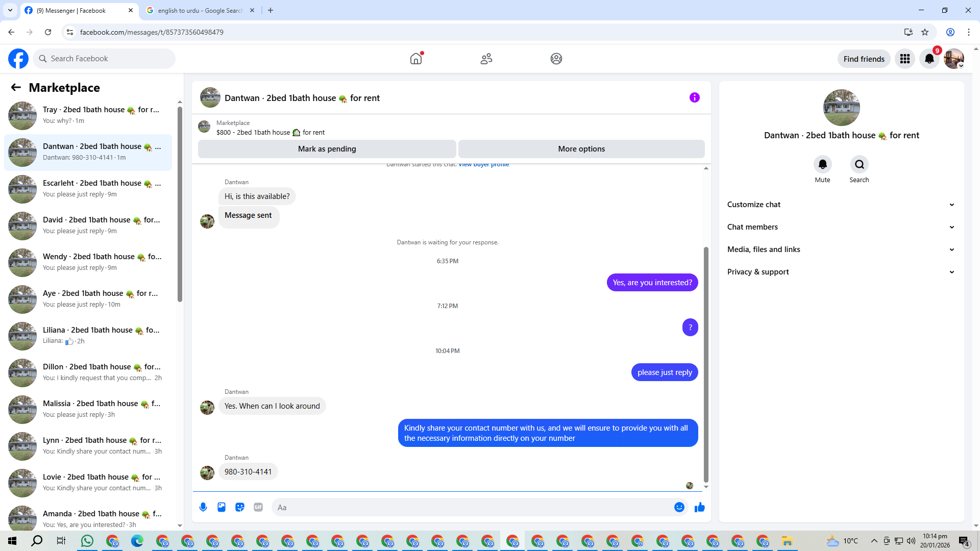Switch to english to urdu Google tab
This screenshot has width=980, height=551.
click(200, 11)
